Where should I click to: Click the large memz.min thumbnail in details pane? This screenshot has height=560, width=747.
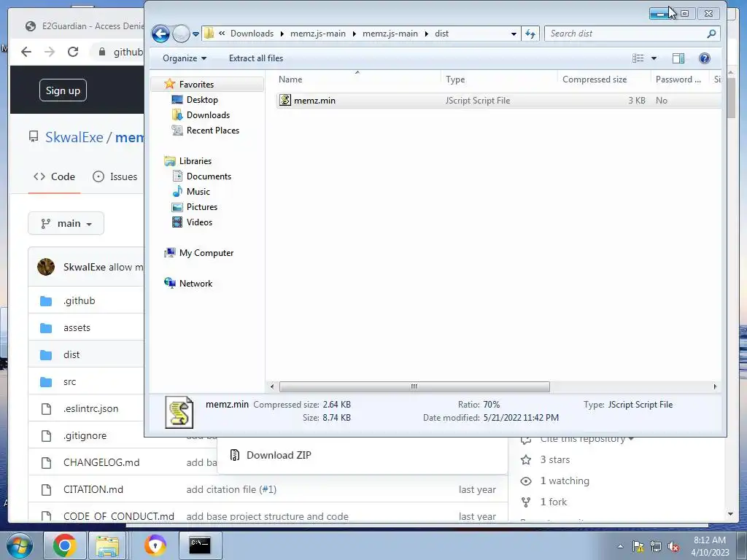tap(179, 413)
